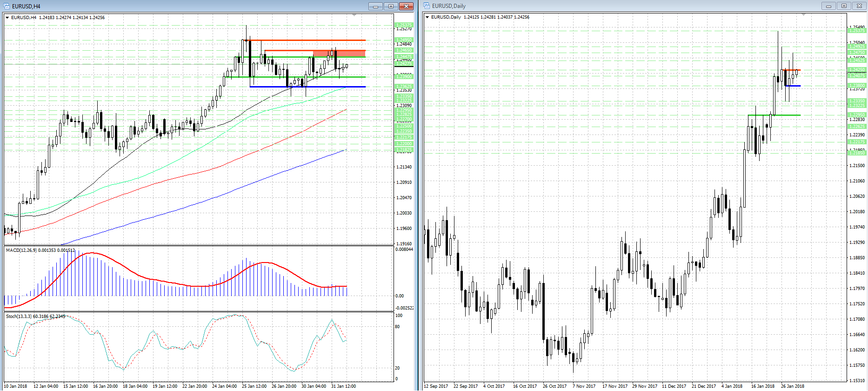
Task: Expand the EURUSD,H4 chart dropdown arrow
Action: pos(7,18)
